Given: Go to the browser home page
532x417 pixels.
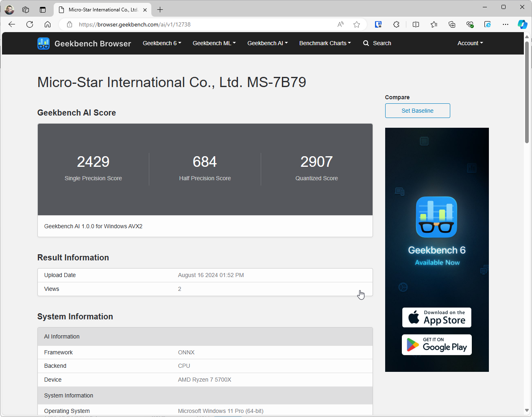Looking at the screenshot, I should (48, 24).
